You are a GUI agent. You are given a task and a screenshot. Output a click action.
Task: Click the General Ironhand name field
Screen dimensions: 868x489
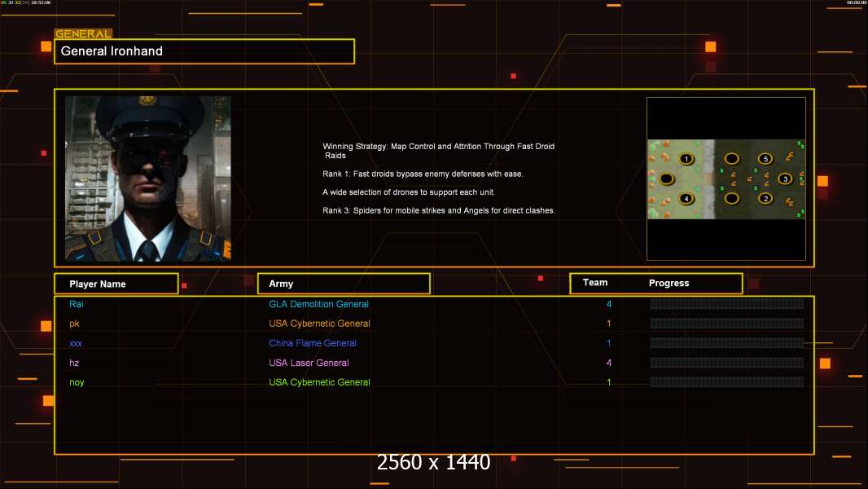click(204, 51)
